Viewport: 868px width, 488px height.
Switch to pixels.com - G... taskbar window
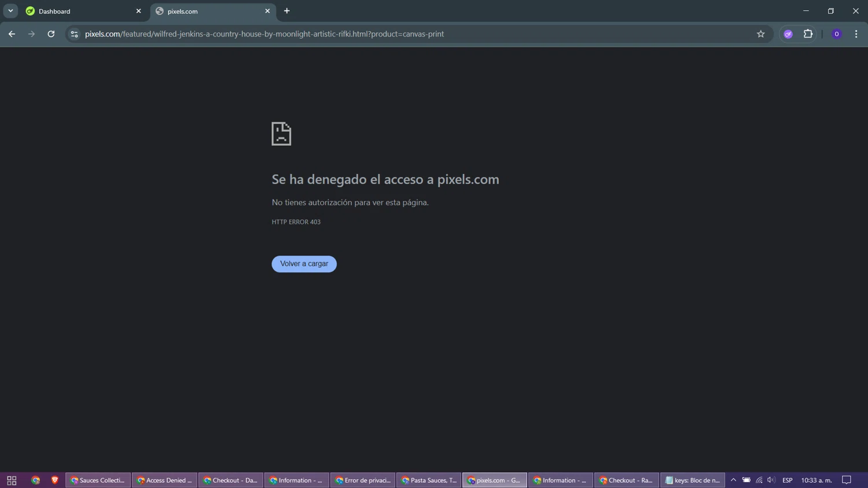tap(495, 480)
